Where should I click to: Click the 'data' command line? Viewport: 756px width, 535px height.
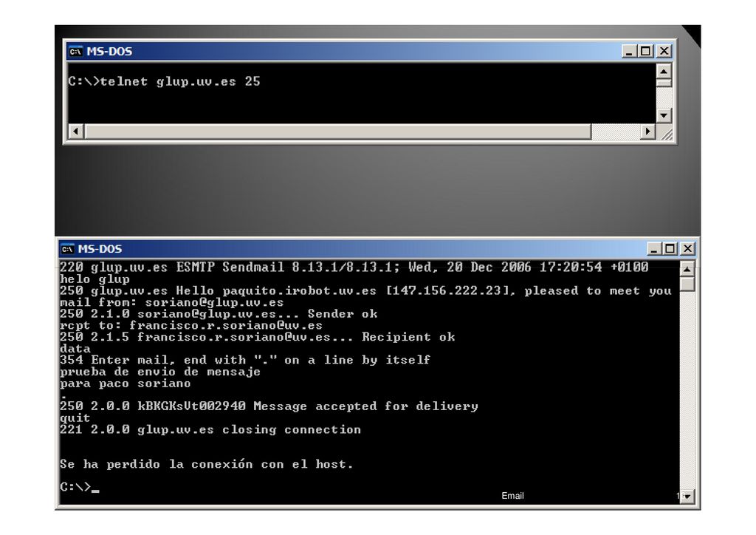click(75, 349)
